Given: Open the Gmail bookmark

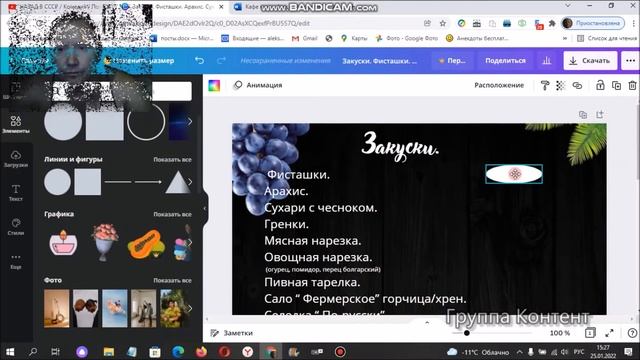Looking at the screenshot, I should [x=304, y=38].
